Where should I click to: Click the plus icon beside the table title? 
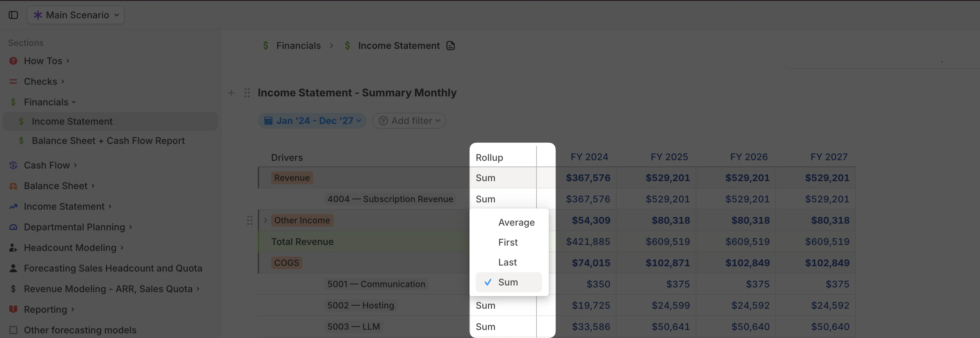[231, 92]
